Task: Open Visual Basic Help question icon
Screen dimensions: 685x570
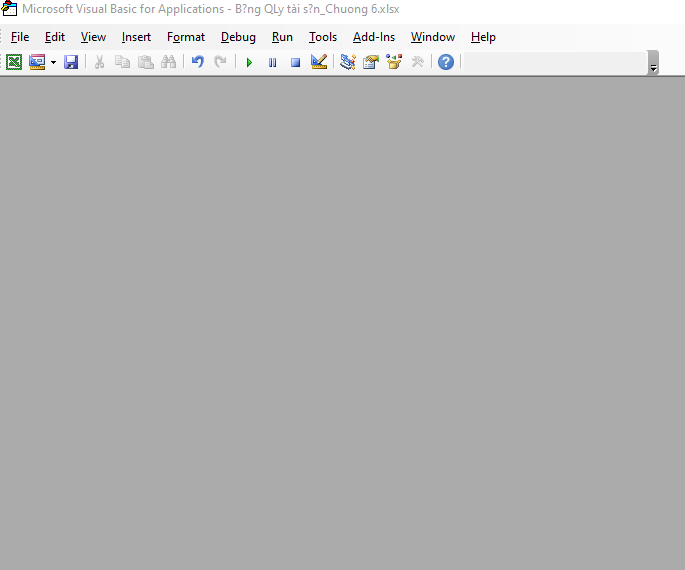Action: pyautogui.click(x=446, y=62)
